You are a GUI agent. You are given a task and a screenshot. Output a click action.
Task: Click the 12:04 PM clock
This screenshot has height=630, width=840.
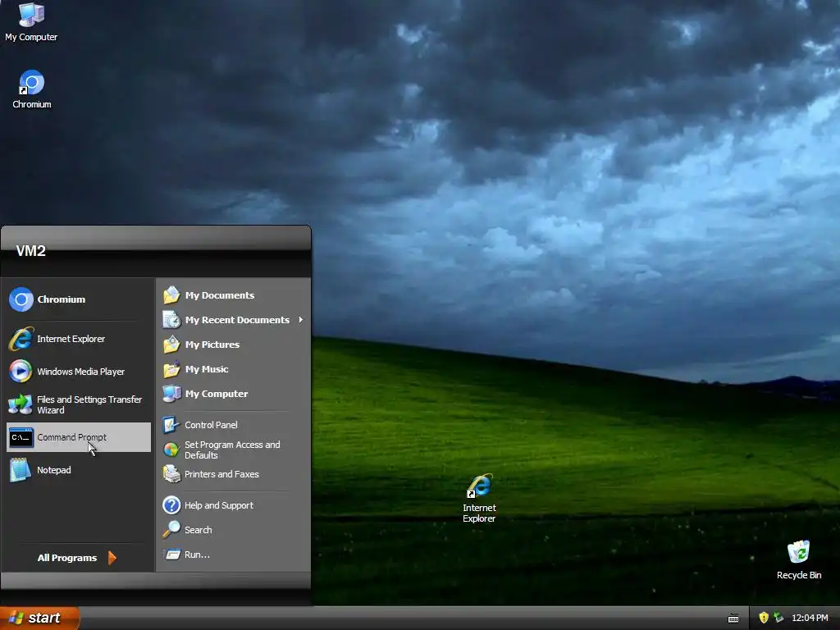pyautogui.click(x=810, y=618)
